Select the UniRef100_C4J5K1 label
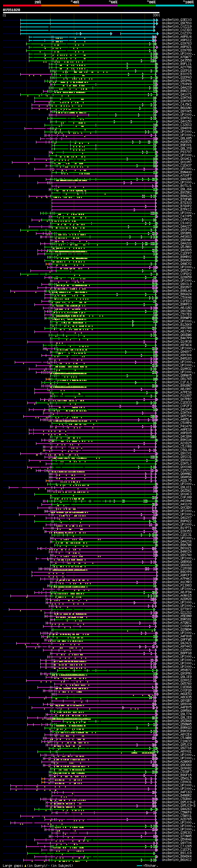The image size is (197, 868). [177, 104]
